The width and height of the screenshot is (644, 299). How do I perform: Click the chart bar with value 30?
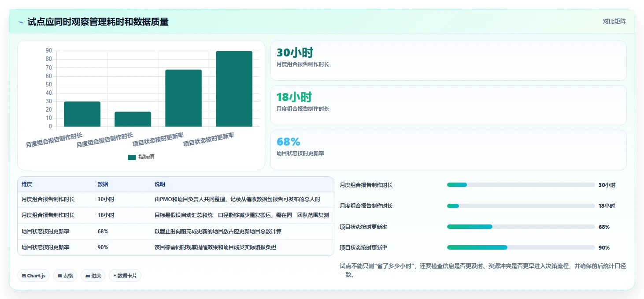(82, 114)
